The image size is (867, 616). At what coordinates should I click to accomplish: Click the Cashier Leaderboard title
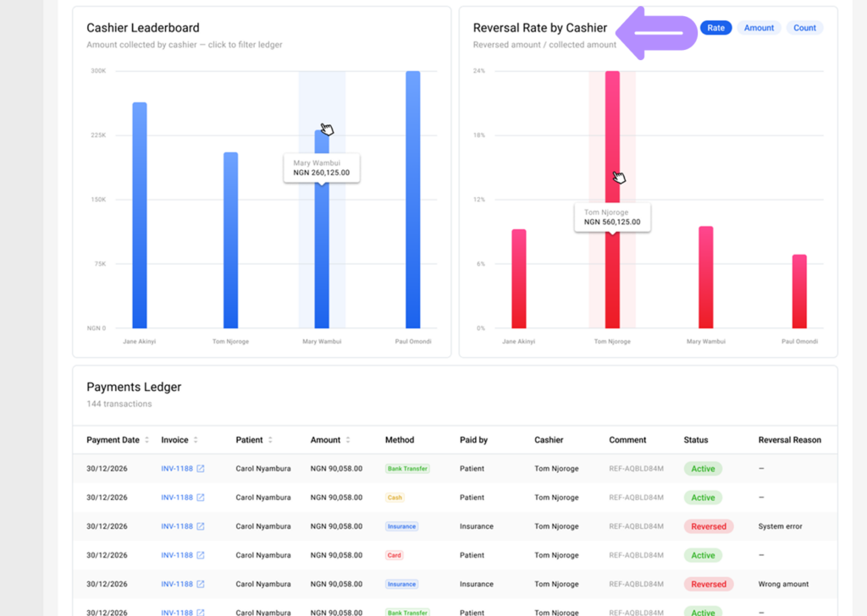point(142,28)
